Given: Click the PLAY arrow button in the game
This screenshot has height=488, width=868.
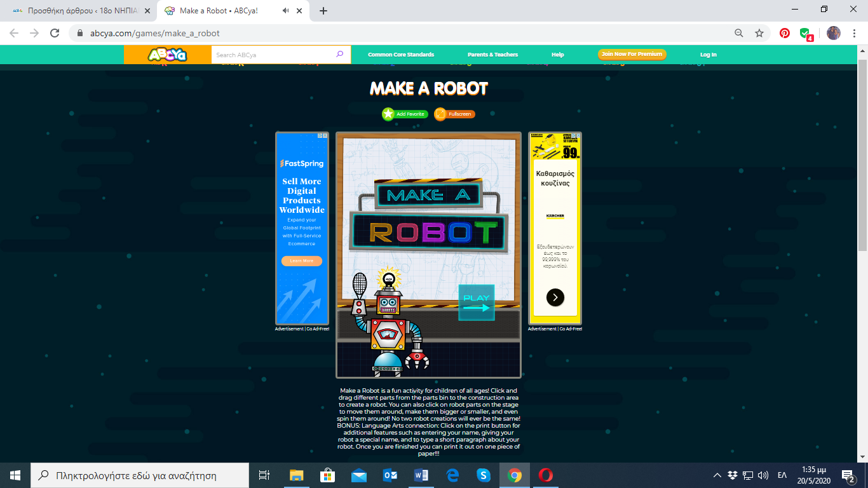Looking at the screenshot, I should [477, 303].
